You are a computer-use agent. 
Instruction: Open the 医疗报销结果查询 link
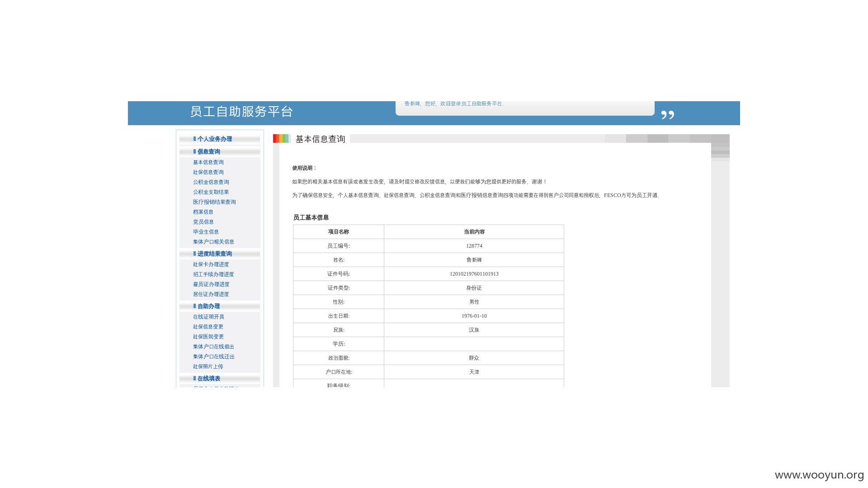[x=215, y=202]
